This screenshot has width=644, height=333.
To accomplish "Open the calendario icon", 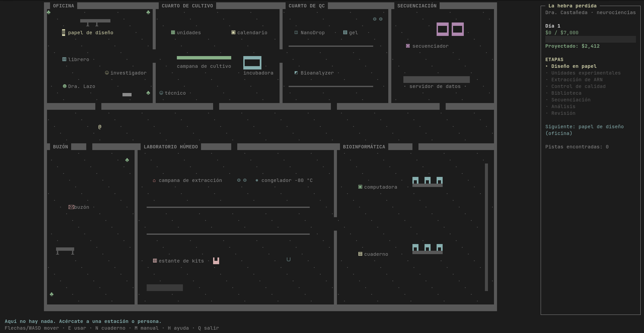I will coord(233,33).
